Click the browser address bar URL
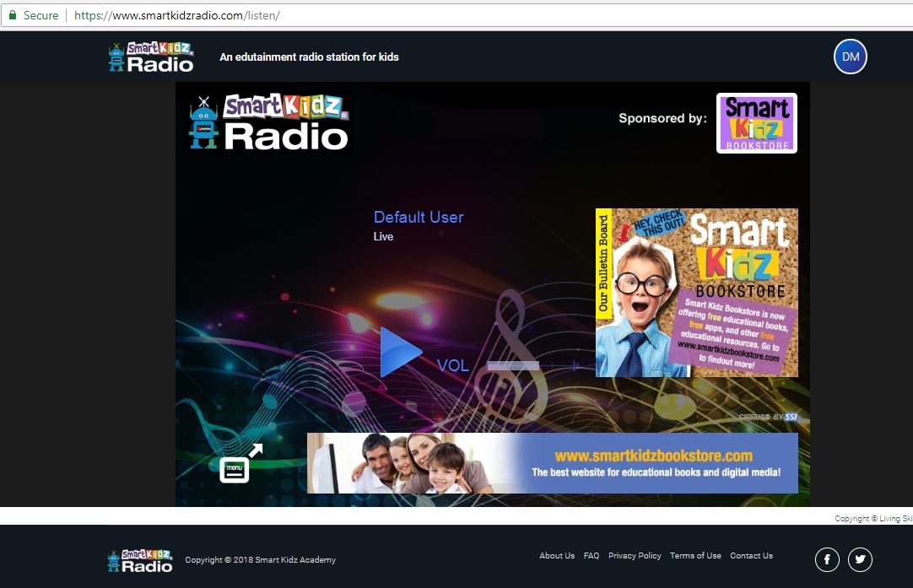This screenshot has height=588, width=913. pyautogui.click(x=177, y=16)
